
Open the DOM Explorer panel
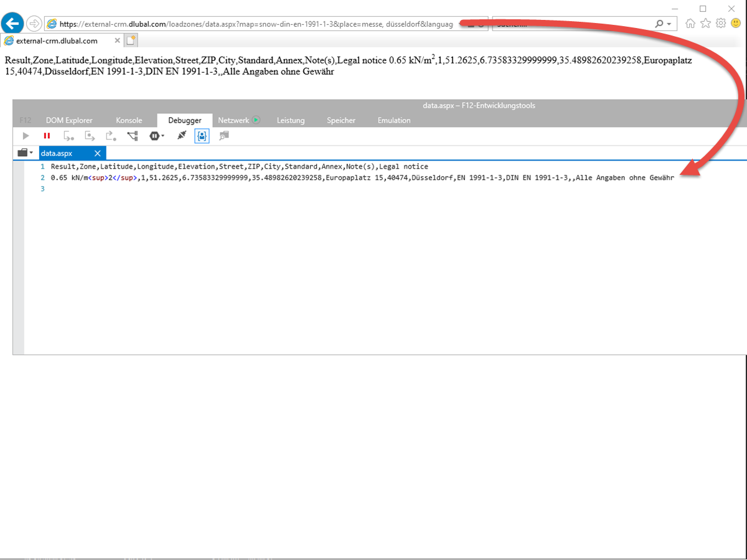69,120
